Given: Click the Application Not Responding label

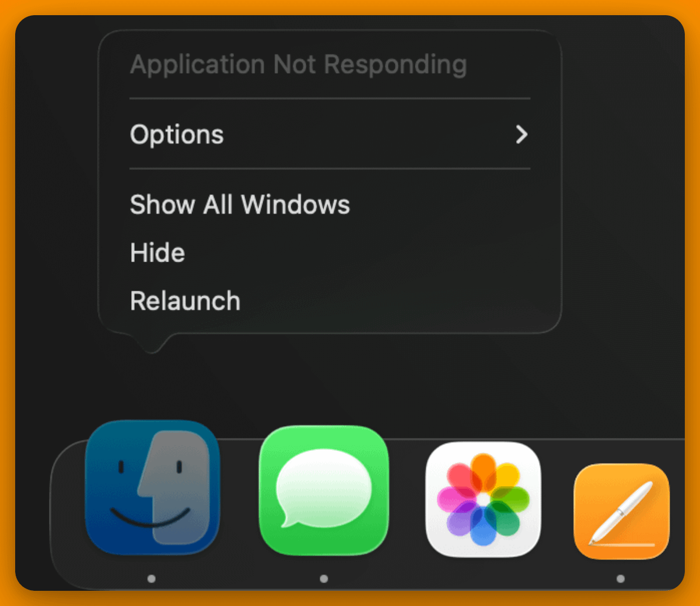Looking at the screenshot, I should [x=299, y=64].
